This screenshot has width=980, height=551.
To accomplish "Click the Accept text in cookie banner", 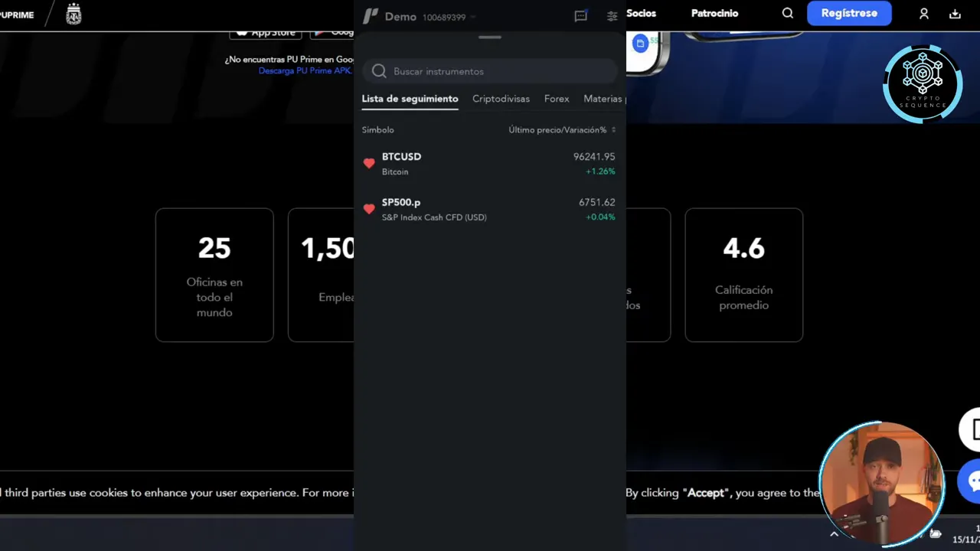I will coord(706,493).
